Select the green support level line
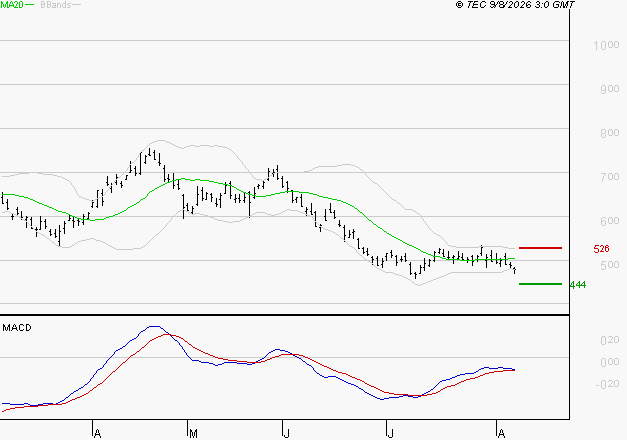This screenshot has width=627, height=440. (x=540, y=284)
